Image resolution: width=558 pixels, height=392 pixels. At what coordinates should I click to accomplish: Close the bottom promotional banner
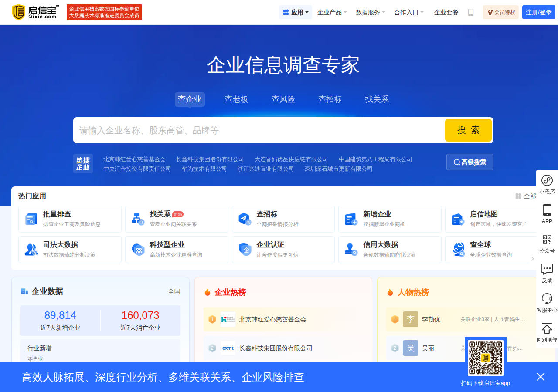point(541,377)
